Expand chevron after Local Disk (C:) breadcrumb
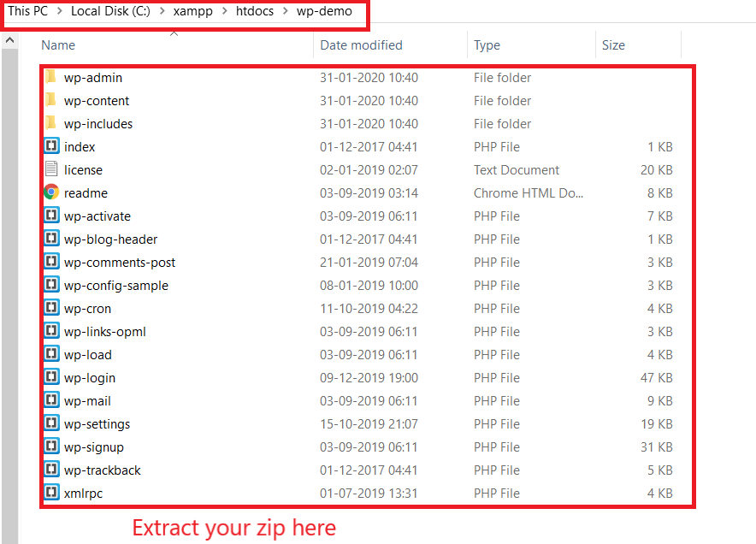 [162, 10]
